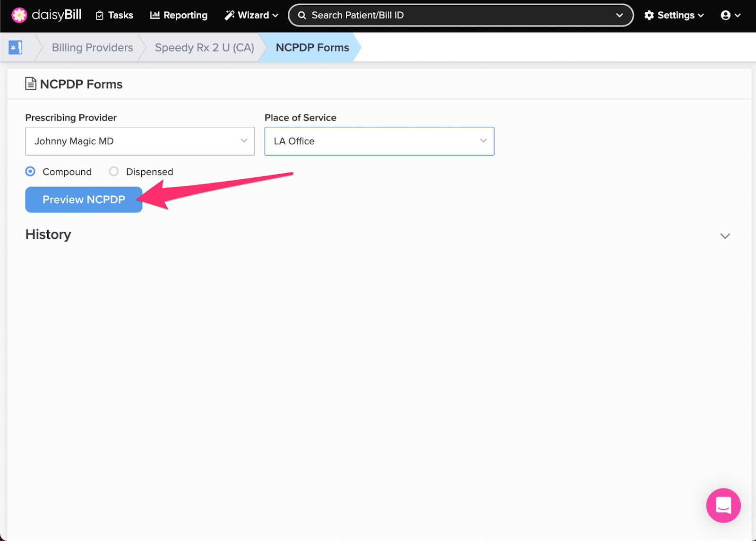Open the home breadcrumb icon
The height and width of the screenshot is (541, 756).
(16, 47)
